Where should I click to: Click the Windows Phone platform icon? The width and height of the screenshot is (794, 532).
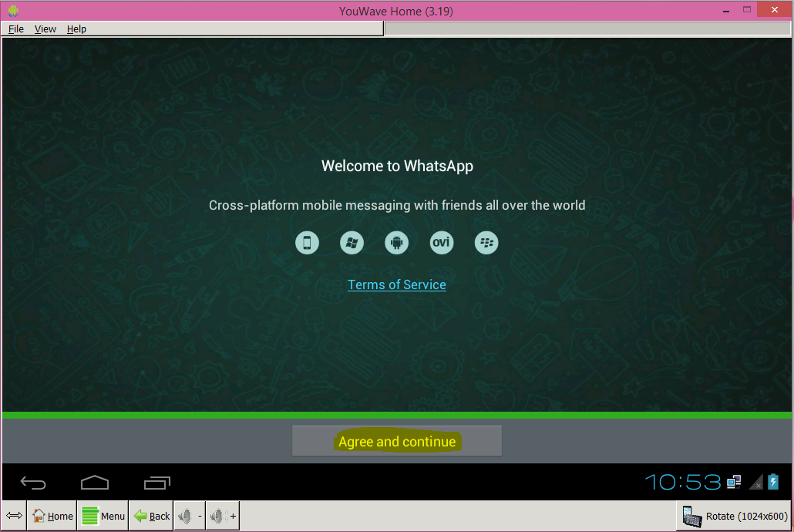[352, 243]
